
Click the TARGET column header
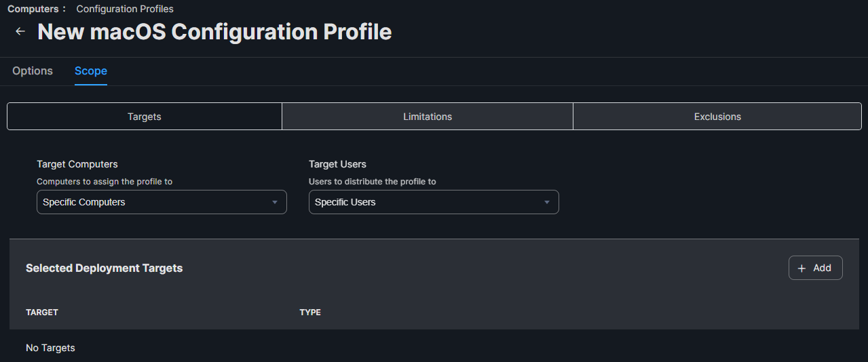42,313
